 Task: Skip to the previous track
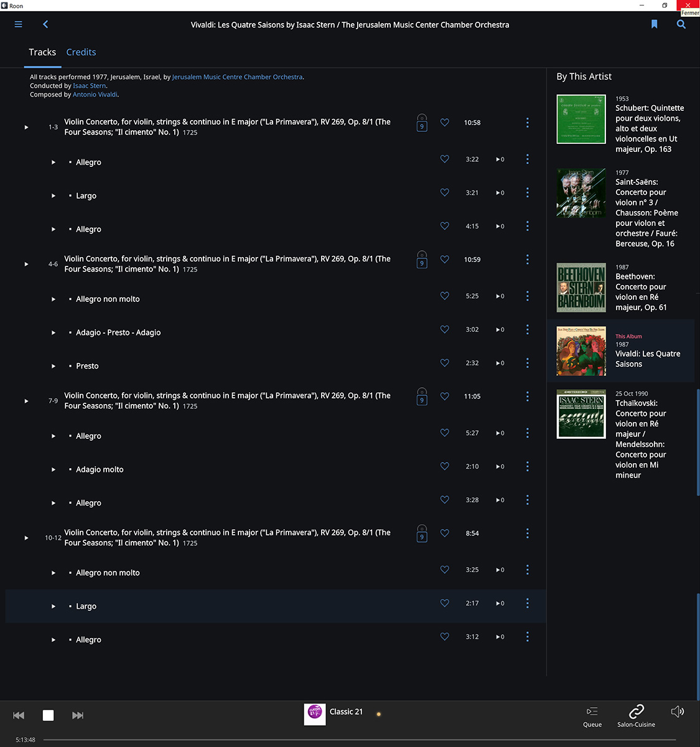tap(19, 715)
